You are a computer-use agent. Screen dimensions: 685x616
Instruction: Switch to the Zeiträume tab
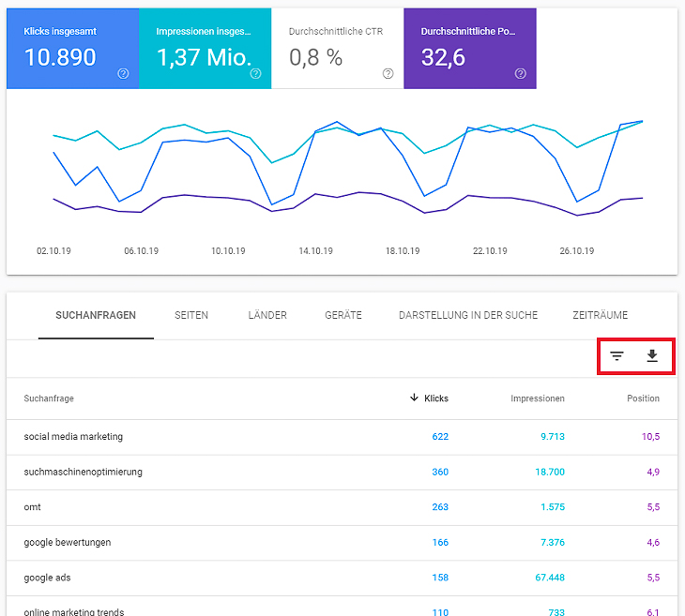pos(600,316)
